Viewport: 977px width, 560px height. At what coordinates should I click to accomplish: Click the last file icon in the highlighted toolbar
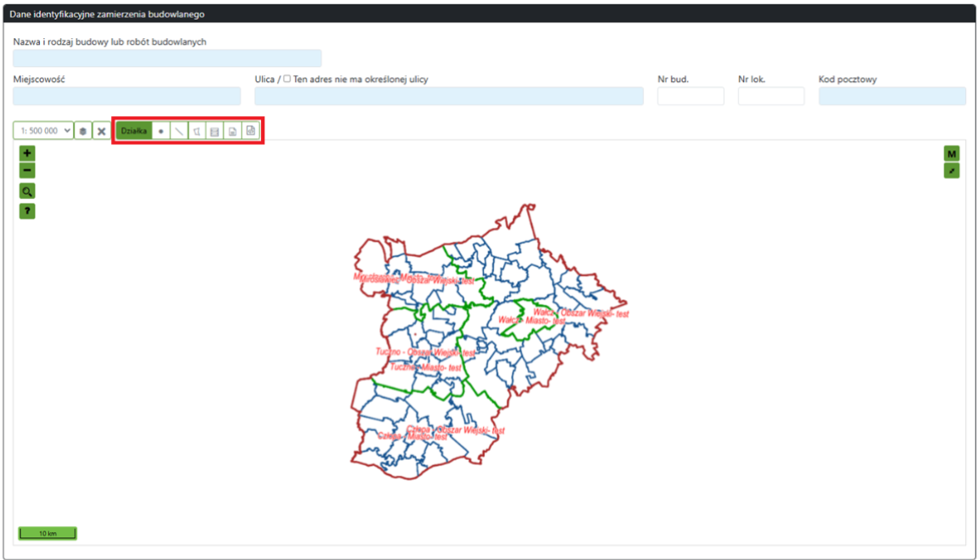[x=251, y=131]
